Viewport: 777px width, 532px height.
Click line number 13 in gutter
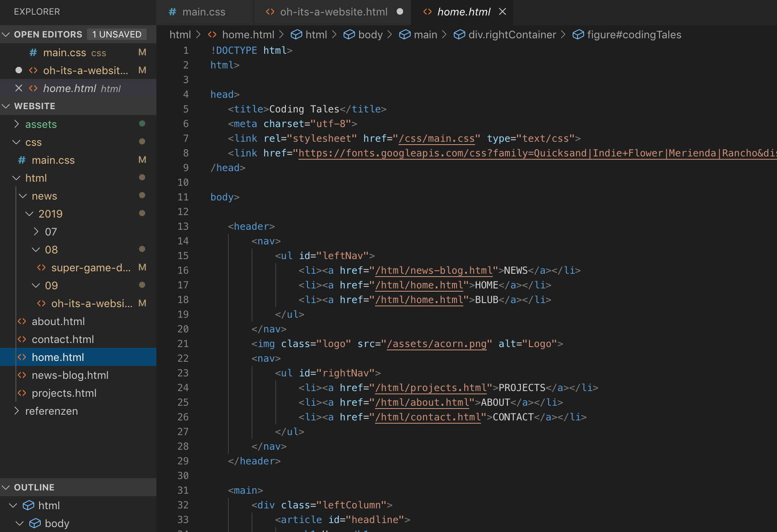point(183,226)
